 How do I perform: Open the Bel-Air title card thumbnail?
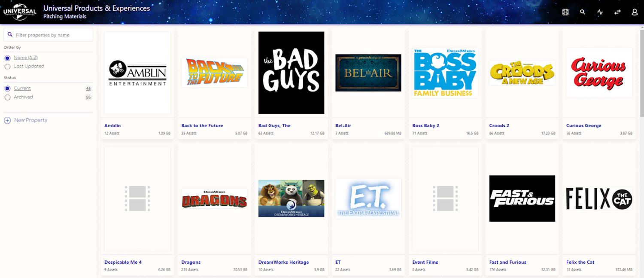pos(368,73)
